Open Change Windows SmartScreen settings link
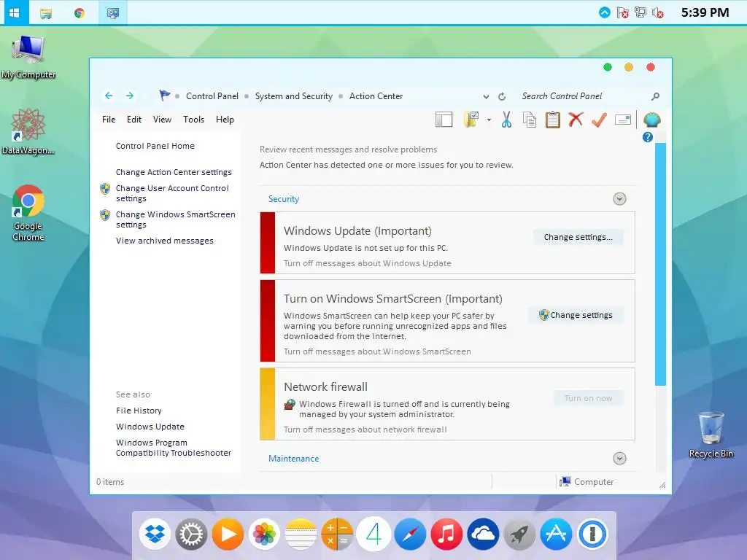The image size is (747, 560). [x=175, y=219]
